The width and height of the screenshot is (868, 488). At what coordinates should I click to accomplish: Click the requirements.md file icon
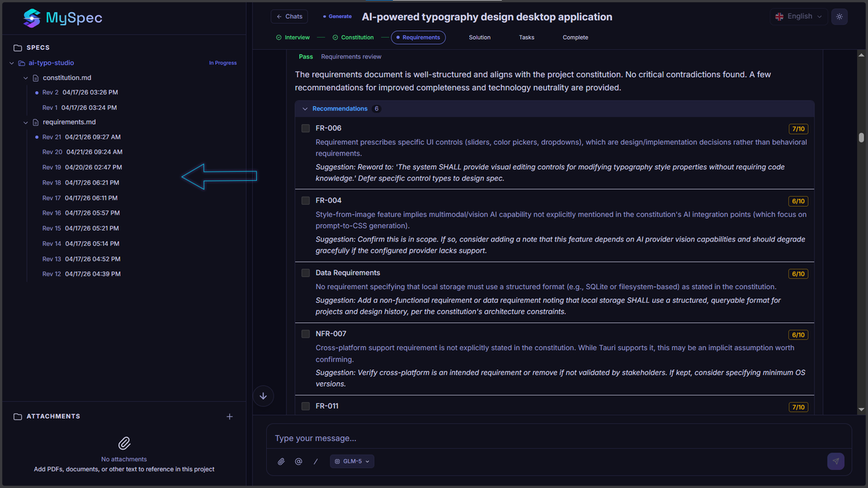pos(35,122)
